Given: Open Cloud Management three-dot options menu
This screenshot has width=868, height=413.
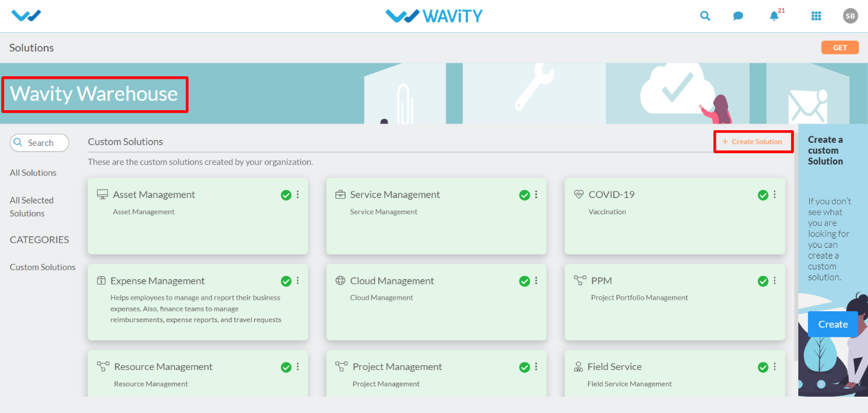Looking at the screenshot, I should [x=536, y=281].
